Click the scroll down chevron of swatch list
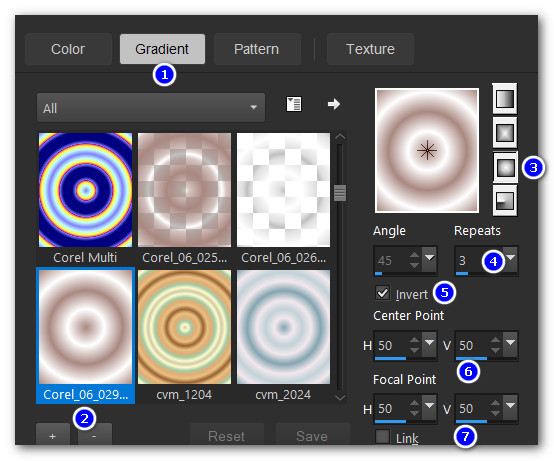Screen dimensions: 554x461 (340, 398)
